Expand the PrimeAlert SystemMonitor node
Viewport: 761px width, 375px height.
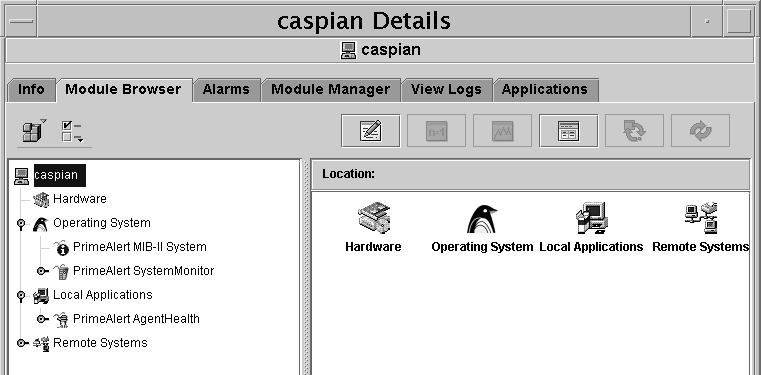point(43,271)
